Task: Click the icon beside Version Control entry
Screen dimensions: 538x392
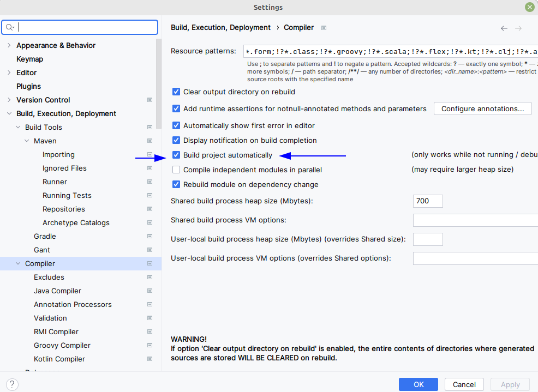Action: [149, 100]
